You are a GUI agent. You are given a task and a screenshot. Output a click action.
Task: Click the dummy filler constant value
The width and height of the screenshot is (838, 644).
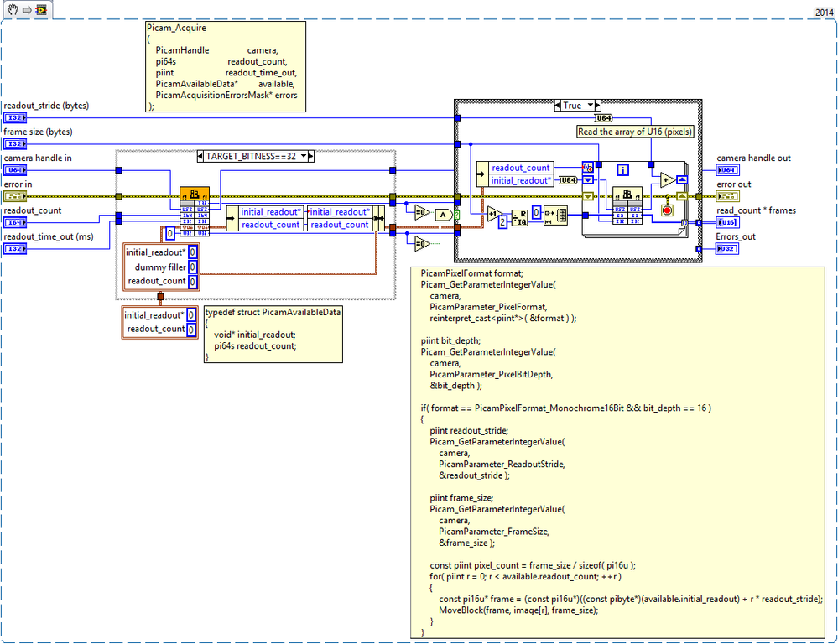[x=192, y=267]
